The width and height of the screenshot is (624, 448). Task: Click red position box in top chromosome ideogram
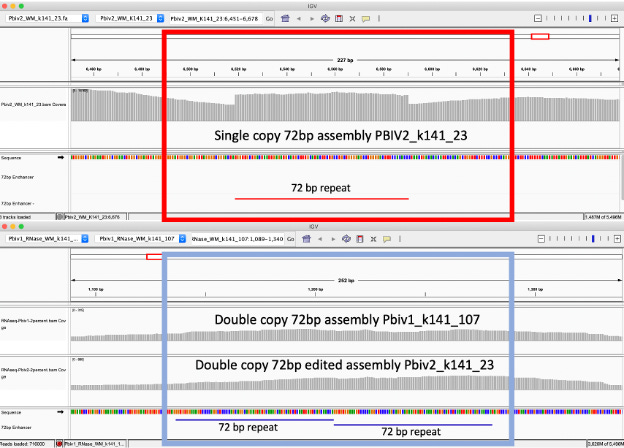[540, 37]
